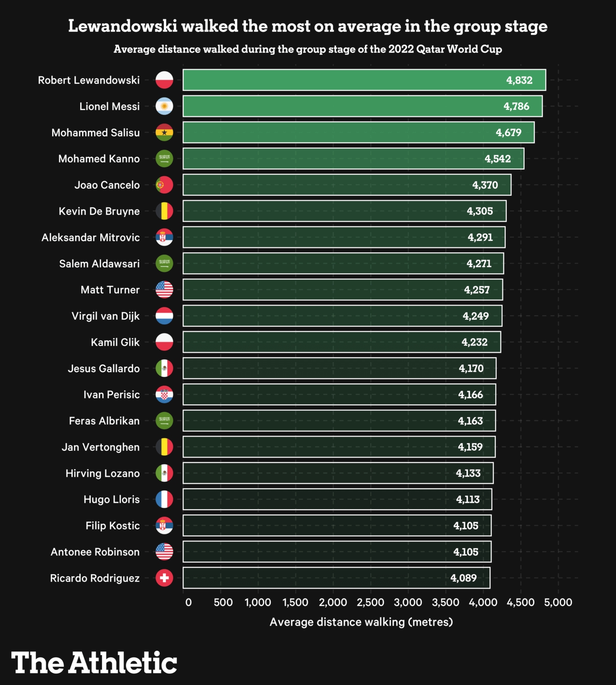Screen dimensions: 616x685
Task: Select the Belgium flag beside Kevin De Bruyne
Action: pos(164,211)
